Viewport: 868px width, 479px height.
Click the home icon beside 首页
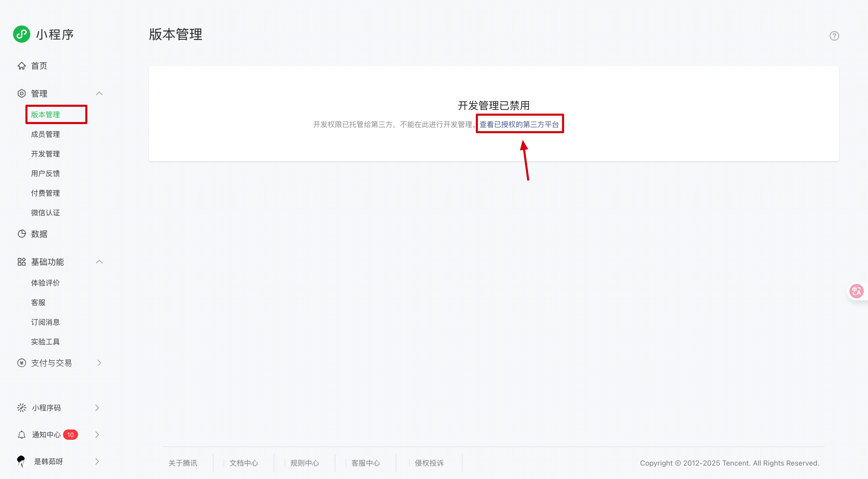(21, 66)
